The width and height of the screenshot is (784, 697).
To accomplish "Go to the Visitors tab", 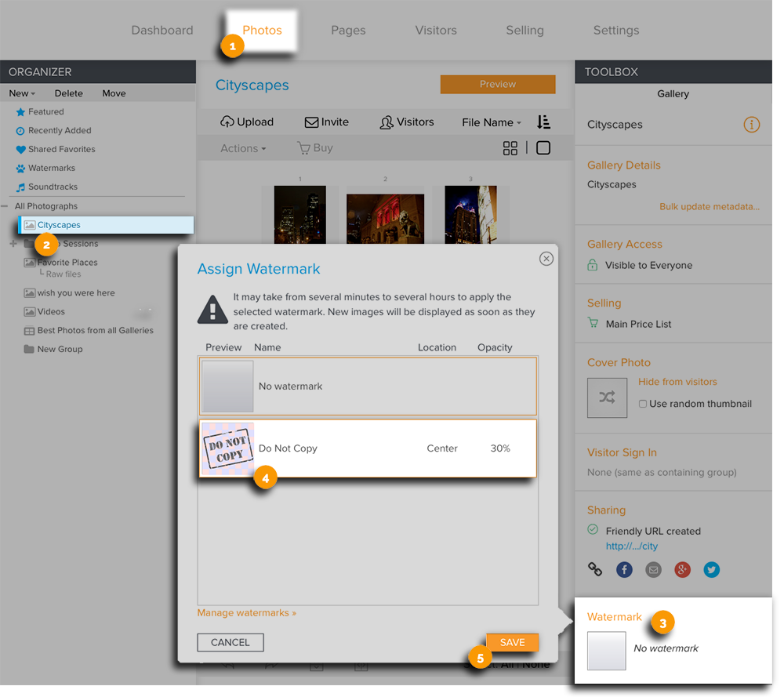I will click(x=435, y=30).
